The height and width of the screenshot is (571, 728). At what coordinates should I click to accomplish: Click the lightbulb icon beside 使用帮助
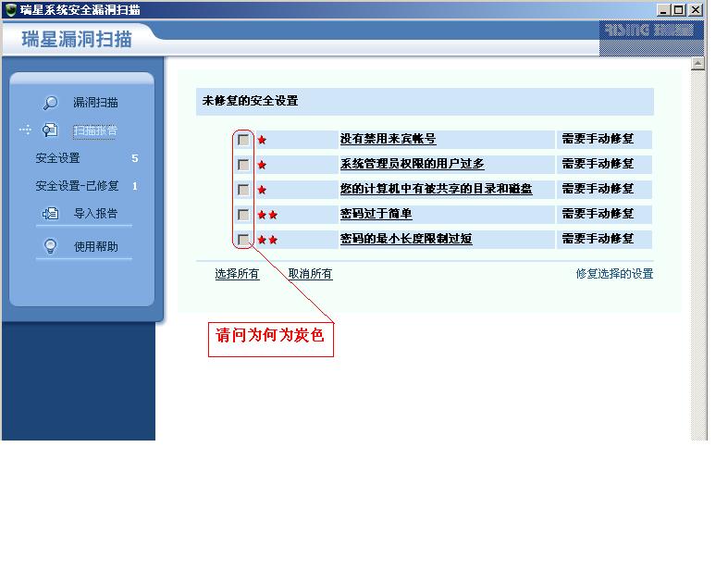coord(50,246)
